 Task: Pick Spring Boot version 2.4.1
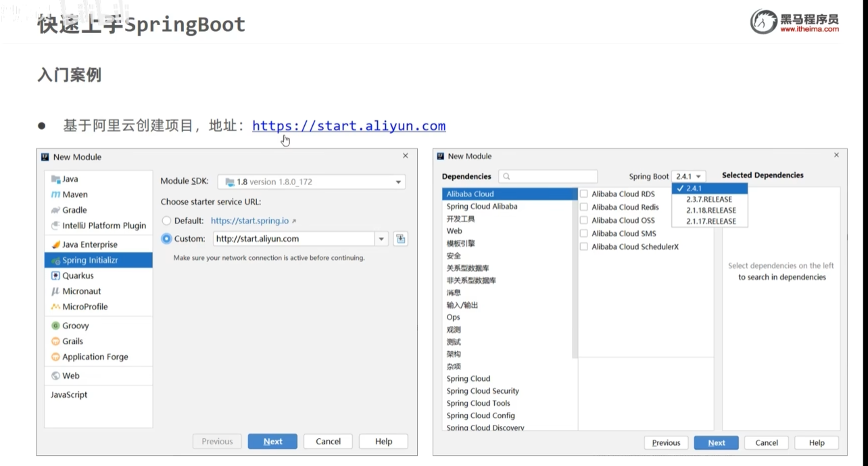[x=710, y=188]
